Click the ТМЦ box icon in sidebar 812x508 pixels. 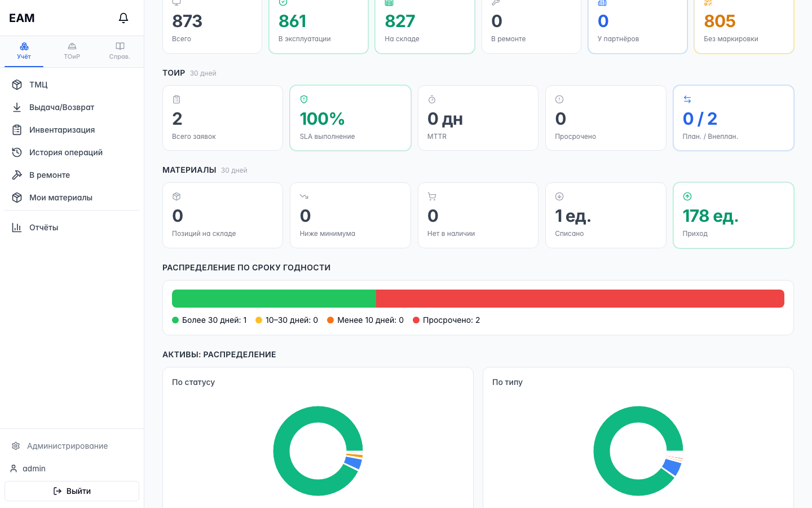[x=17, y=85]
